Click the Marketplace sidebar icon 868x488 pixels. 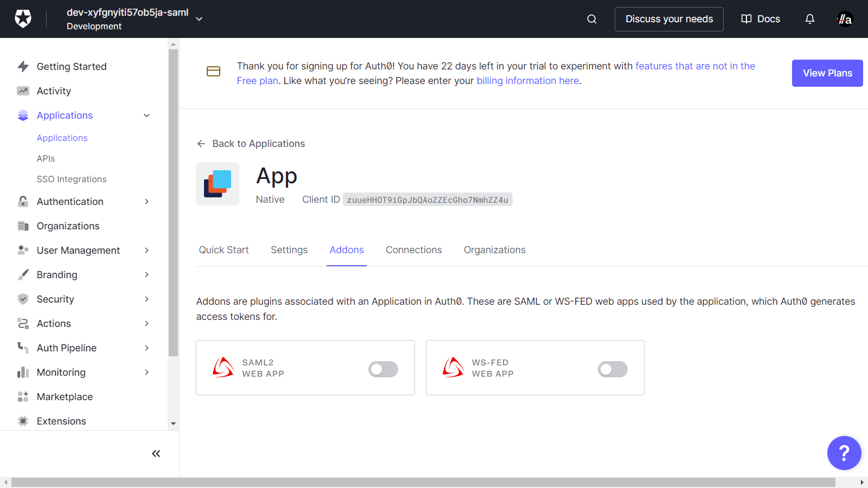[x=23, y=397]
